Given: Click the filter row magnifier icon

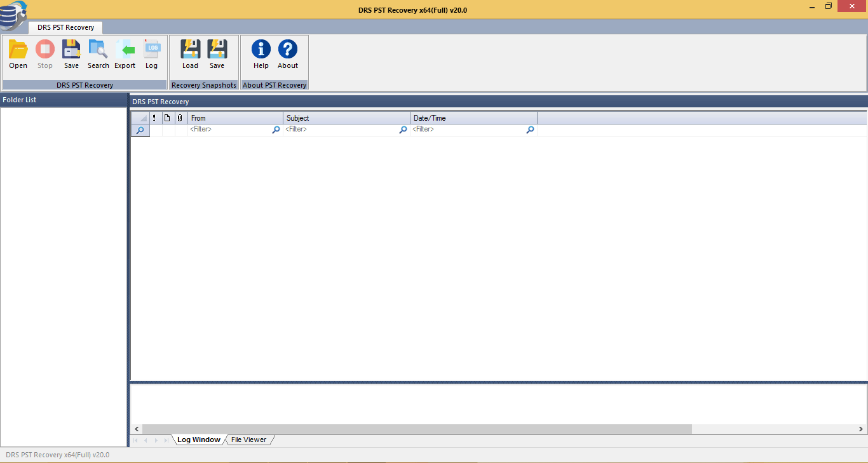Looking at the screenshot, I should click(x=140, y=130).
